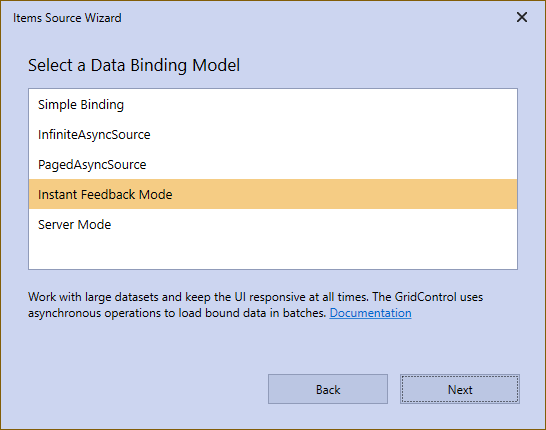Image resolution: width=546 pixels, height=430 pixels.
Task: Close the Items Source Wizard dialog
Action: (522, 17)
